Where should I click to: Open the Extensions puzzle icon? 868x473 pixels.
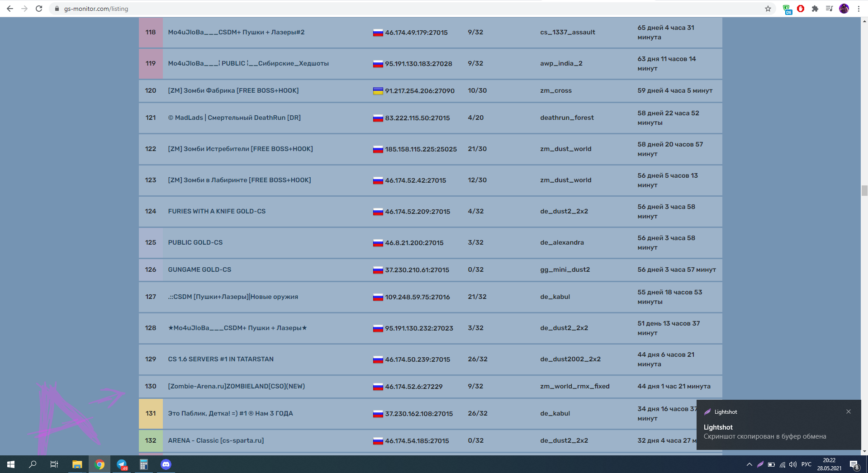point(815,9)
